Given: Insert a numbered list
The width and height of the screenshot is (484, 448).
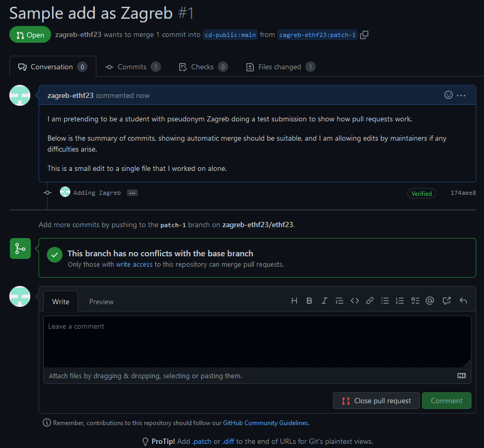Looking at the screenshot, I should coord(400,301).
